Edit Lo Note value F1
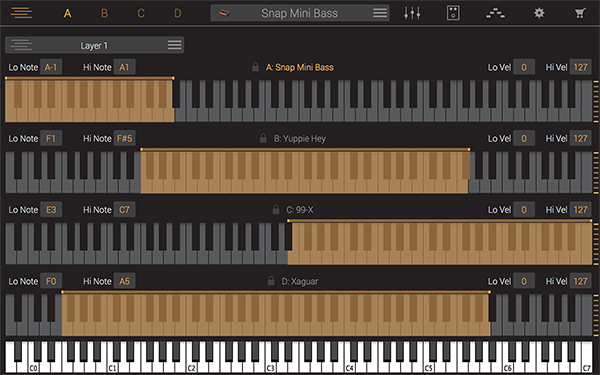 point(51,139)
